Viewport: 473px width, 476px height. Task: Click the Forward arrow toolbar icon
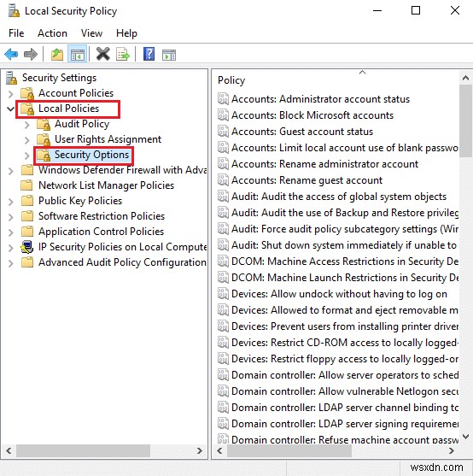[x=31, y=55]
